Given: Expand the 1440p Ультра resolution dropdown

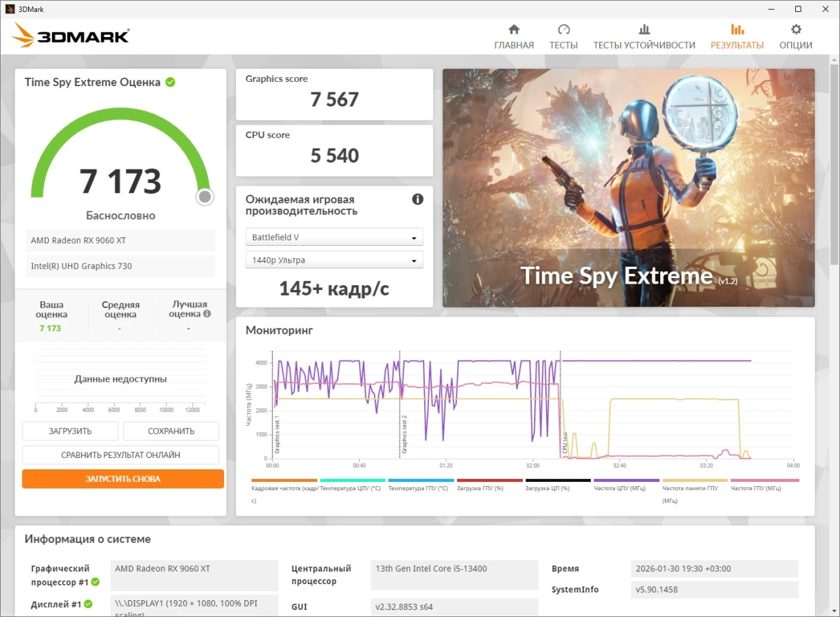Looking at the screenshot, I should pos(335,261).
